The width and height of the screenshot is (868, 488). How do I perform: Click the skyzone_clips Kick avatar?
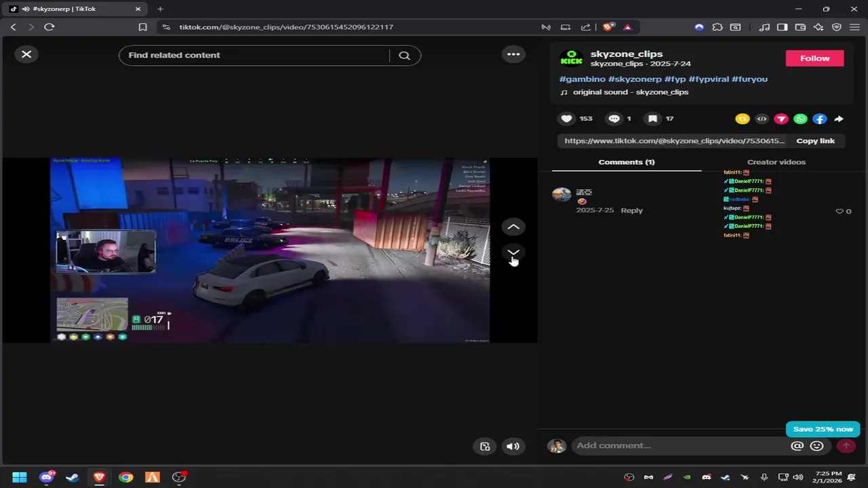pyautogui.click(x=571, y=58)
